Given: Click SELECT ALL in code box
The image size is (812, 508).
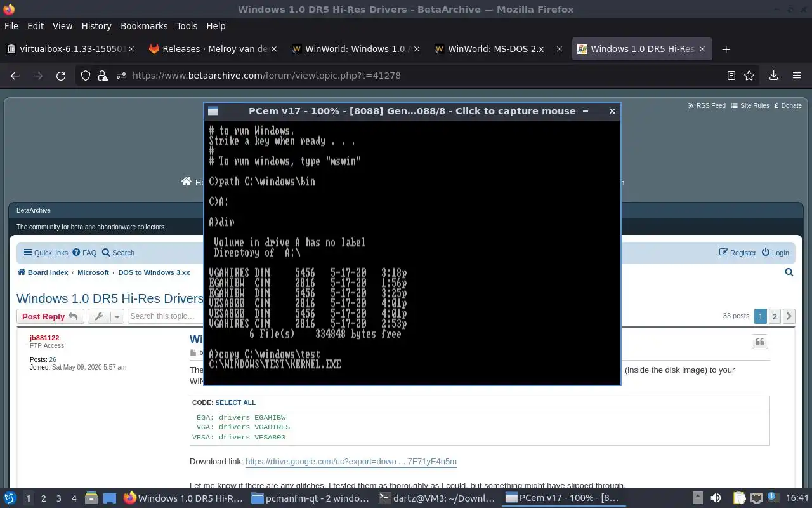Looking at the screenshot, I should click(x=235, y=403).
